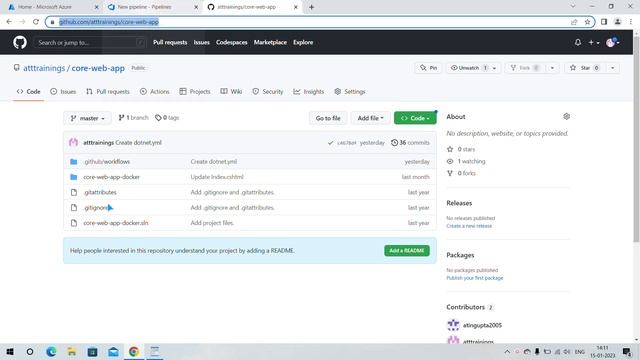
Task: Bookmark page with star icon in address bar
Action: pos(587,22)
